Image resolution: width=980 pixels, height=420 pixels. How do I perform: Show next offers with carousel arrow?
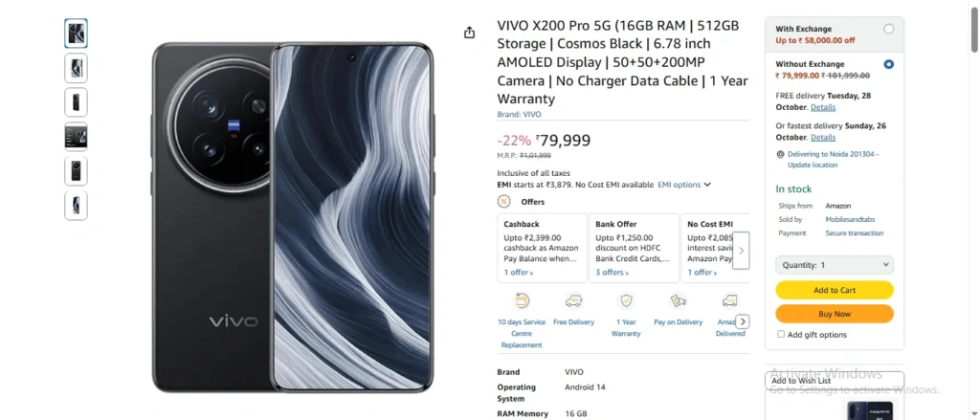[741, 251]
